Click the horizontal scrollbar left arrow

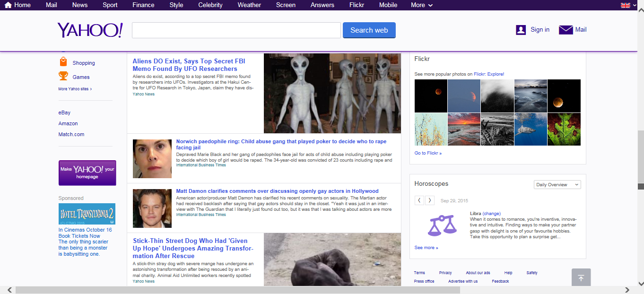tap(9, 290)
